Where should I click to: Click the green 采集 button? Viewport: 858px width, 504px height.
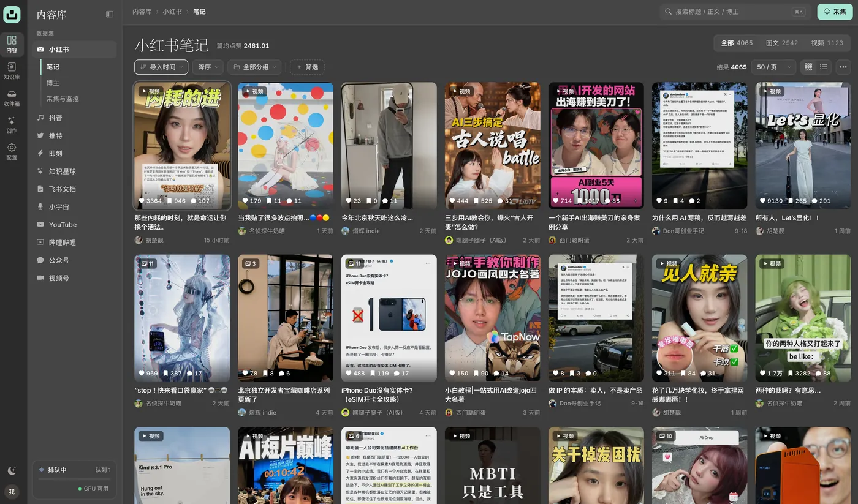[835, 12]
